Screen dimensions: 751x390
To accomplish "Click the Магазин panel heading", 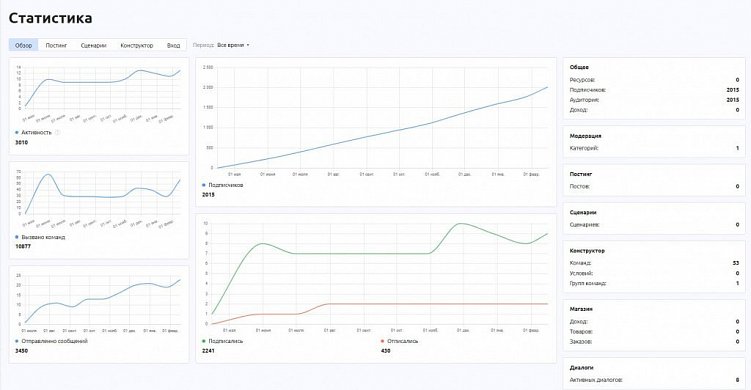I will pyautogui.click(x=581, y=309).
